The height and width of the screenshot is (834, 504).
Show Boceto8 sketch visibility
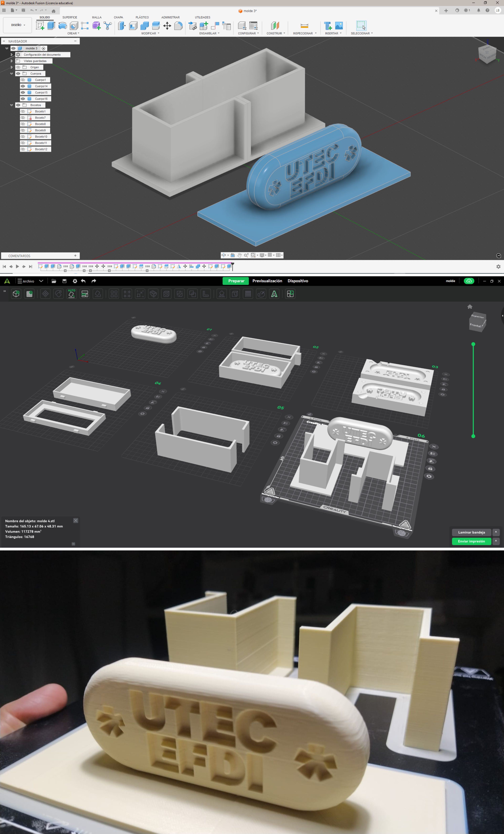(23, 124)
